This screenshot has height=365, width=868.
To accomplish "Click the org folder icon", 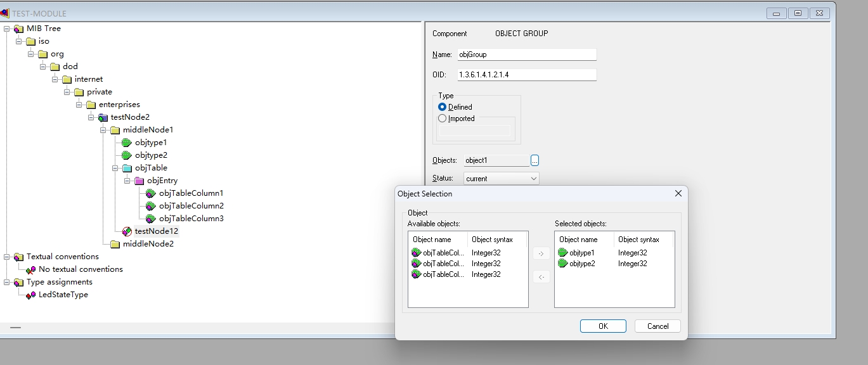I will coord(42,54).
